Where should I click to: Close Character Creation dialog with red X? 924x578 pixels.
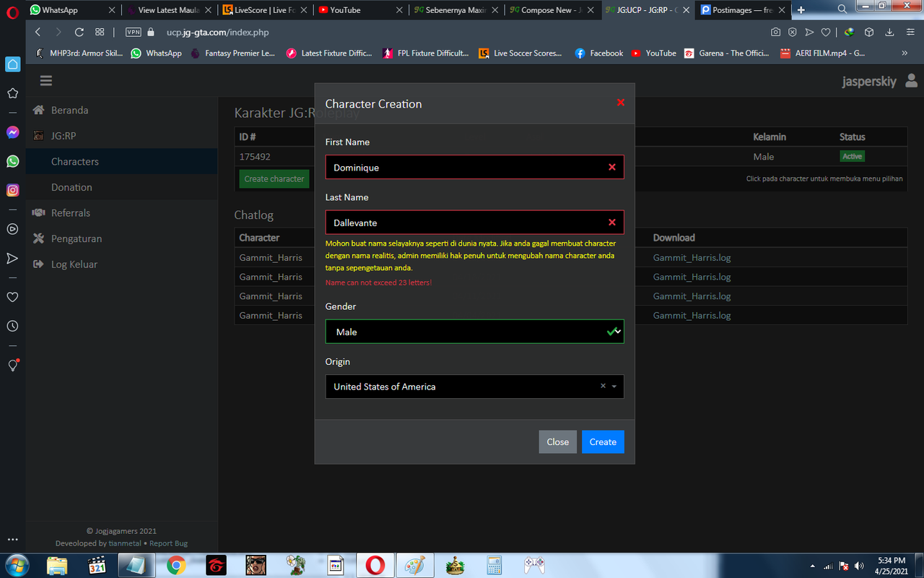click(x=621, y=103)
